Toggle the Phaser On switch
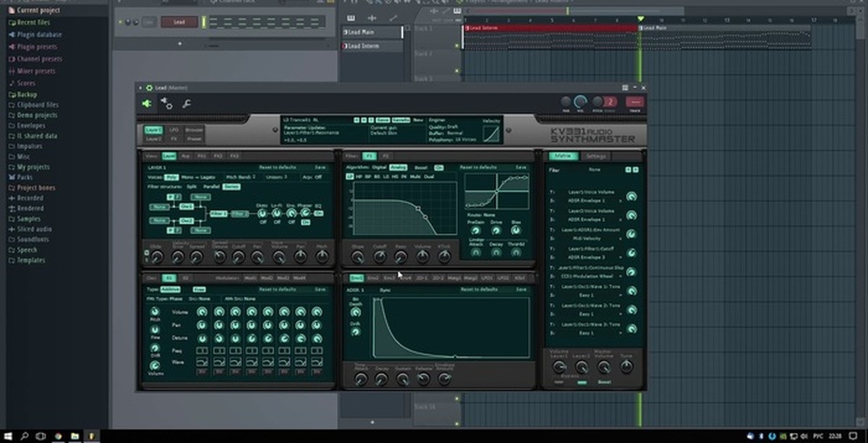The image size is (868, 443). click(x=305, y=223)
